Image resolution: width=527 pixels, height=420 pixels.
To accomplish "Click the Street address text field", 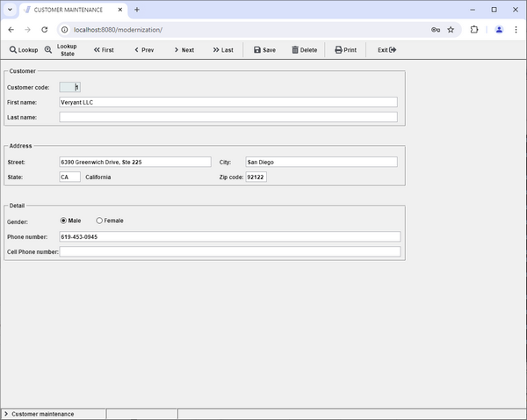I will [134, 162].
